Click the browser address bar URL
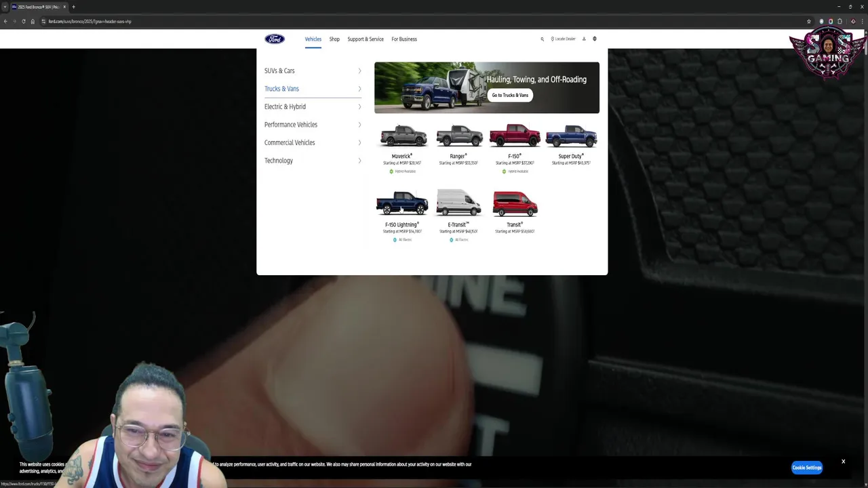Screen dimensions: 868x488 90,21
